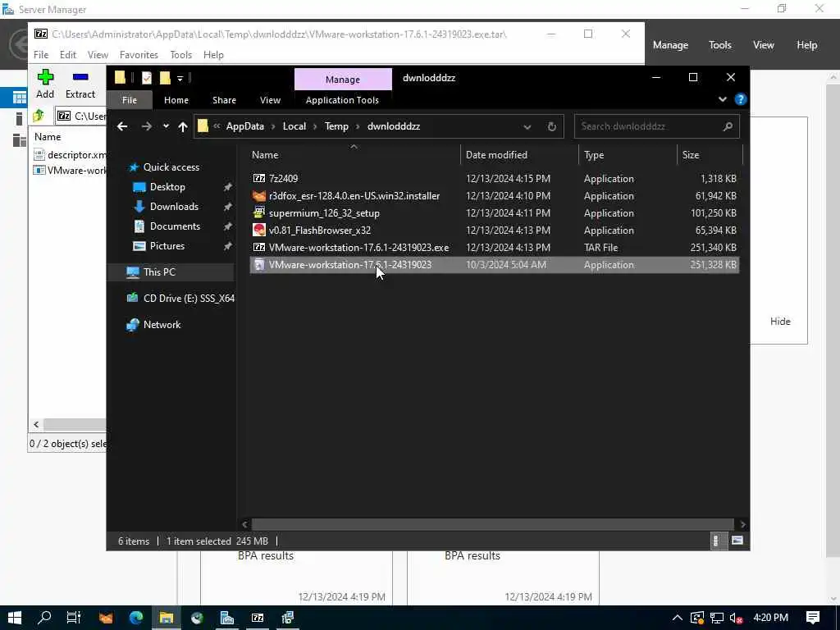Select Quick access in navigation pane
Image resolution: width=840 pixels, height=630 pixels.
point(171,167)
